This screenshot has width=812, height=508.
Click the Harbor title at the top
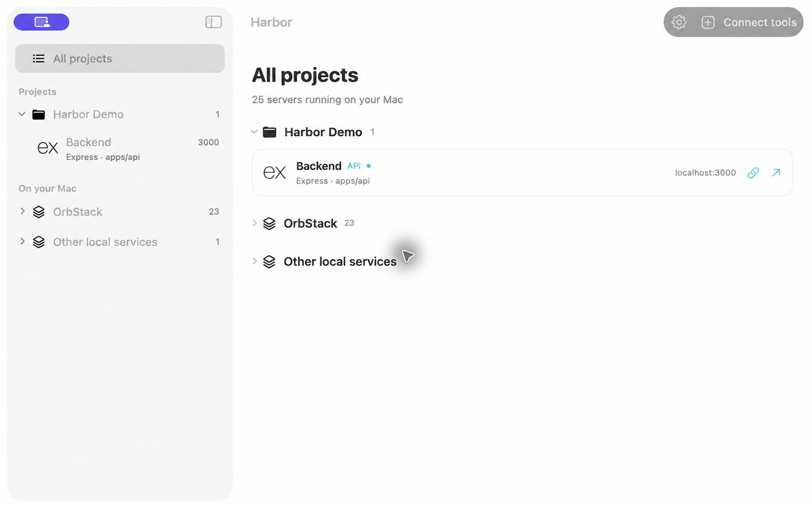[271, 22]
